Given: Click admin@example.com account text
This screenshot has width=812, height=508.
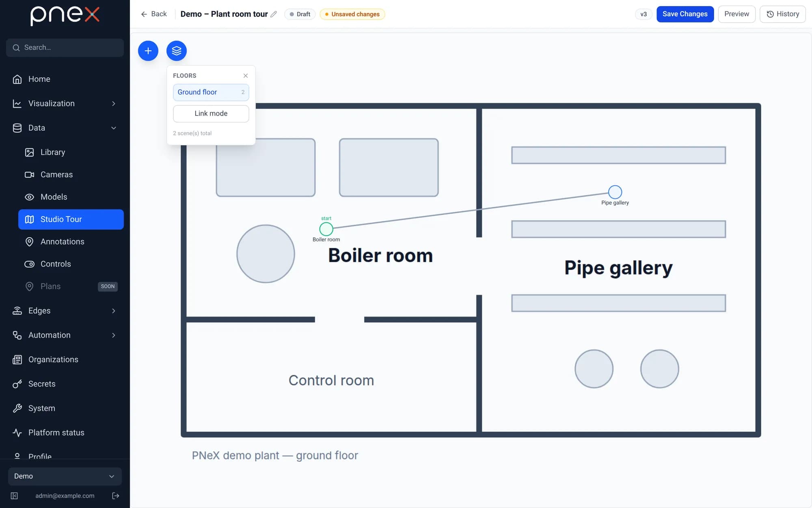Looking at the screenshot, I should click(x=65, y=496).
